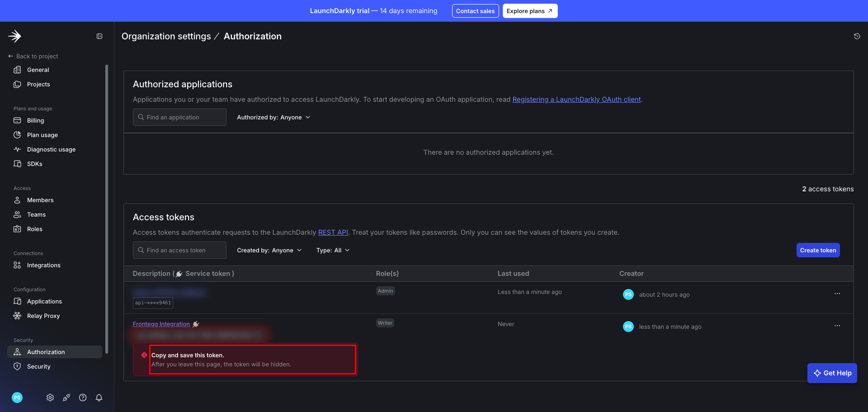This screenshot has height=412, width=868.
Task: Open the history clock icon at top right
Action: point(857,36)
